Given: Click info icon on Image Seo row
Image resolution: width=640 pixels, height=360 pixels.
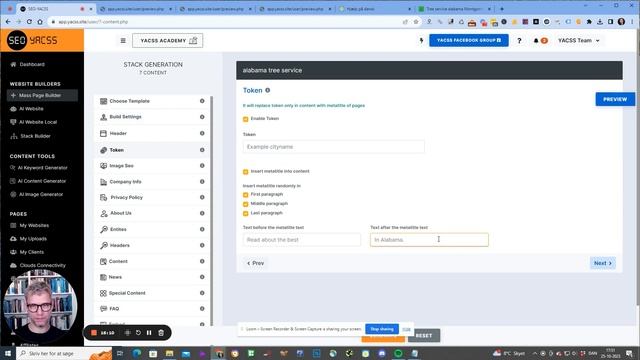Looking at the screenshot, I should click(202, 166).
